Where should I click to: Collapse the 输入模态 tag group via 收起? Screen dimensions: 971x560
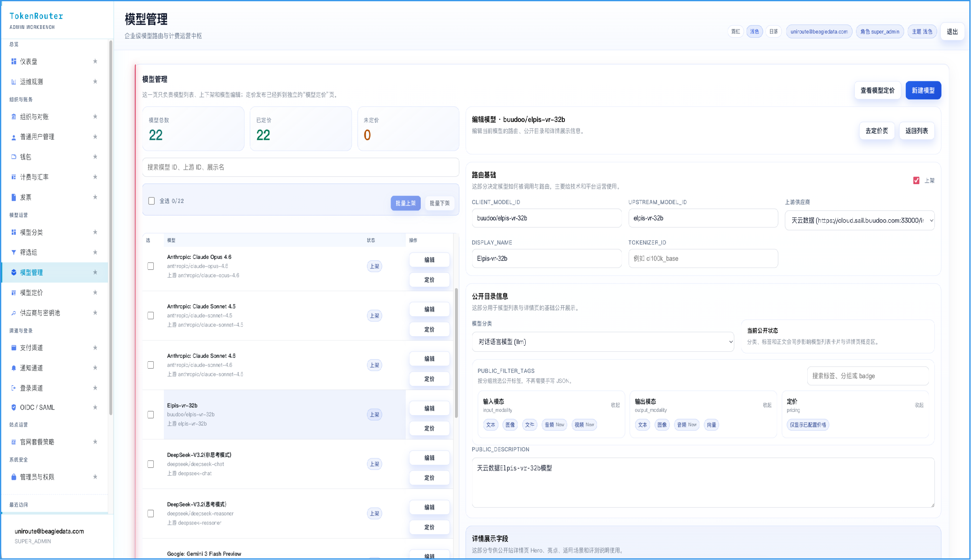(615, 405)
